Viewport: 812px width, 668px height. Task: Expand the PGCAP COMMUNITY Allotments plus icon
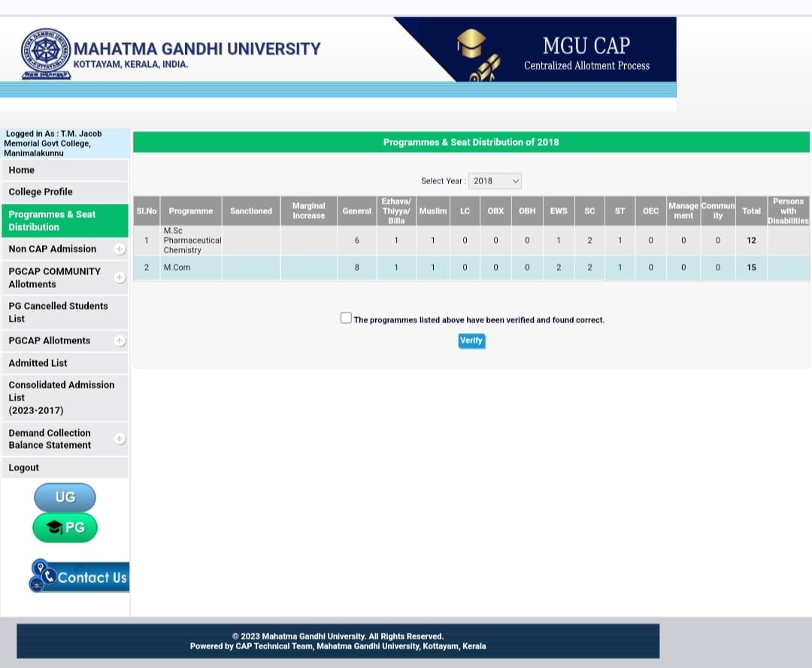(x=120, y=278)
